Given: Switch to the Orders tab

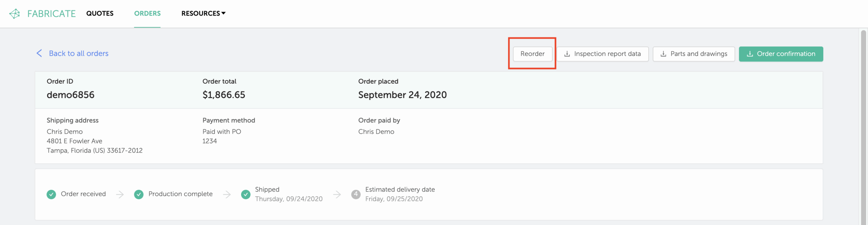Looking at the screenshot, I should coord(147,14).
